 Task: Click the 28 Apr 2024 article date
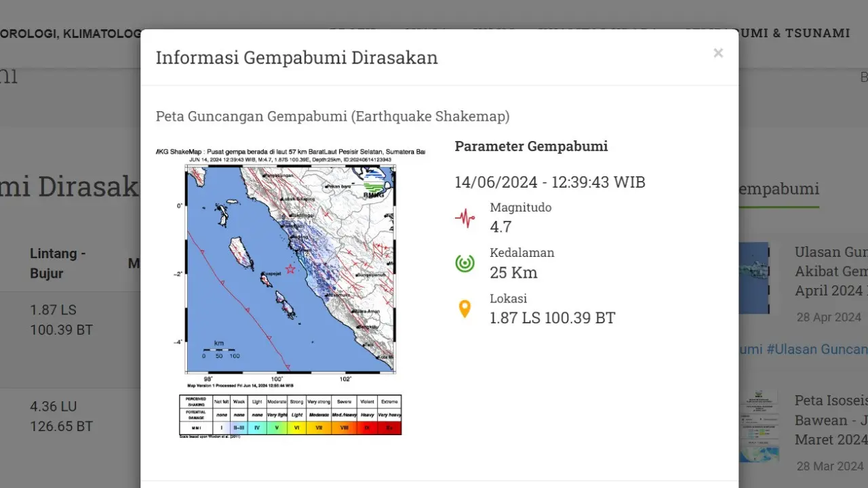pyautogui.click(x=829, y=317)
